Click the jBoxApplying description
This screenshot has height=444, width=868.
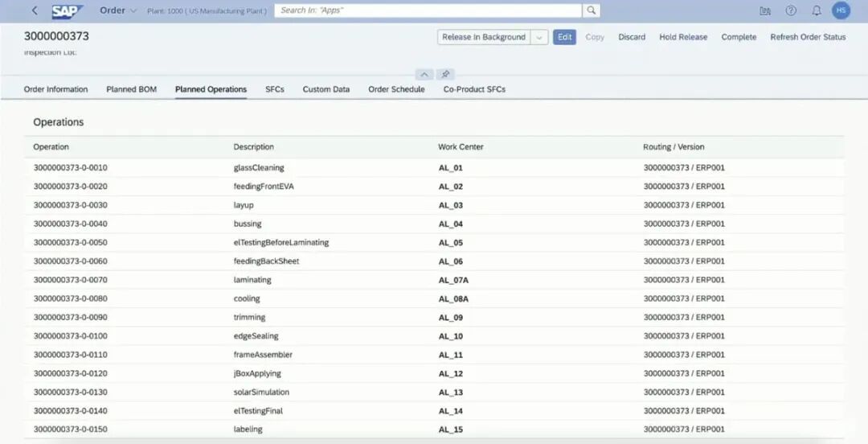click(x=257, y=373)
